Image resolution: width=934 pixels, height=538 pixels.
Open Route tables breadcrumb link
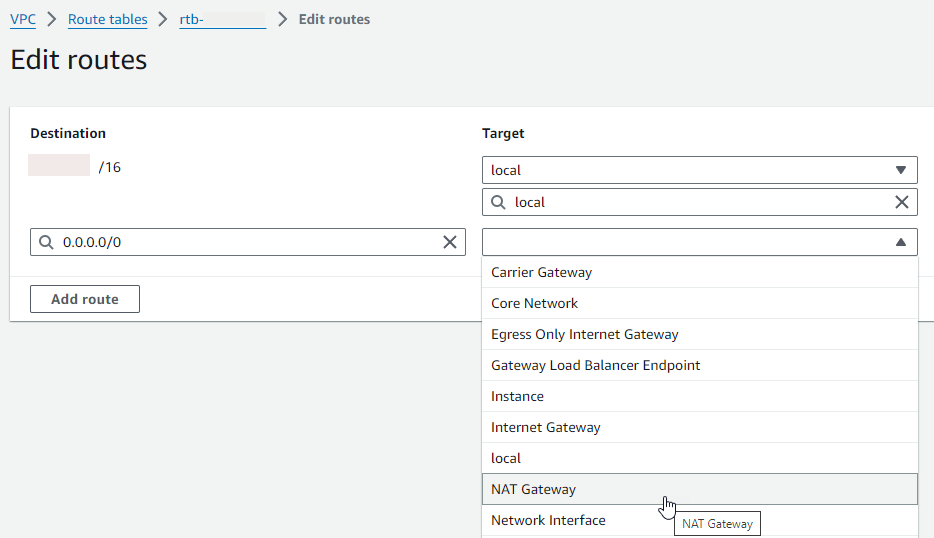(107, 19)
